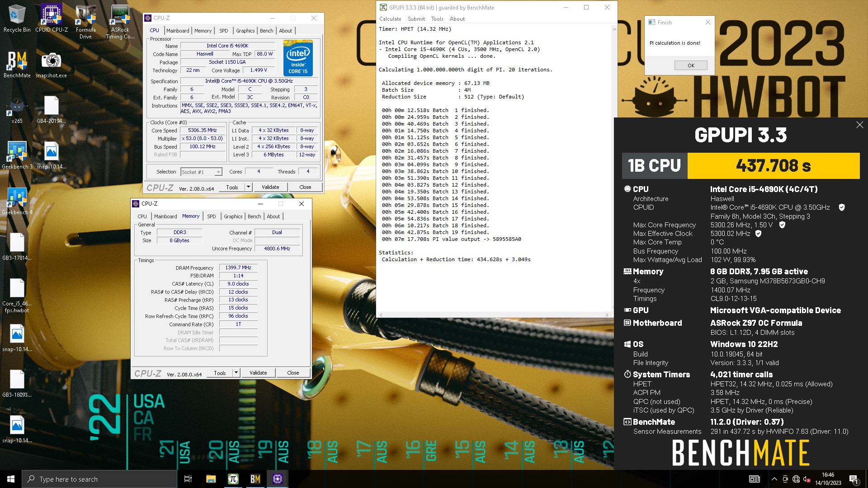Switch to Memory tab in upper CPU-Z window

pos(203,31)
